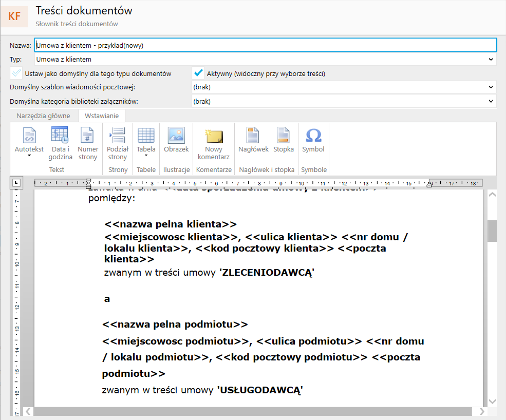Click the KF application logo
This screenshot has height=420, width=506.
coord(14,16)
